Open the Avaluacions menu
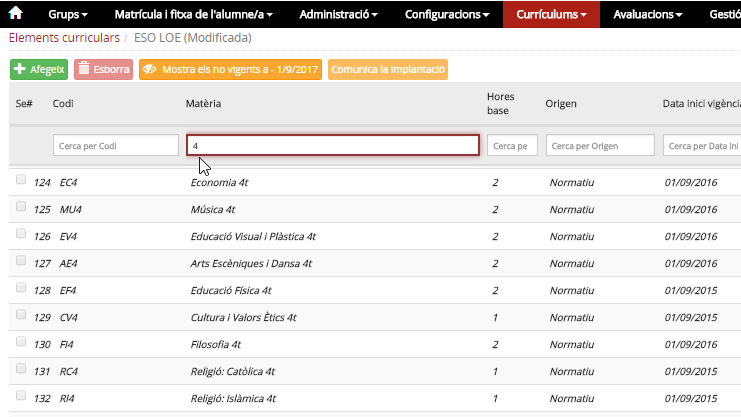This screenshot has width=741, height=417. (x=647, y=14)
